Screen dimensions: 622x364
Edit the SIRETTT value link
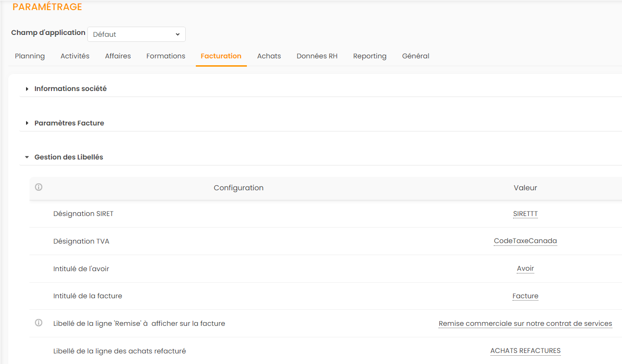click(x=525, y=214)
